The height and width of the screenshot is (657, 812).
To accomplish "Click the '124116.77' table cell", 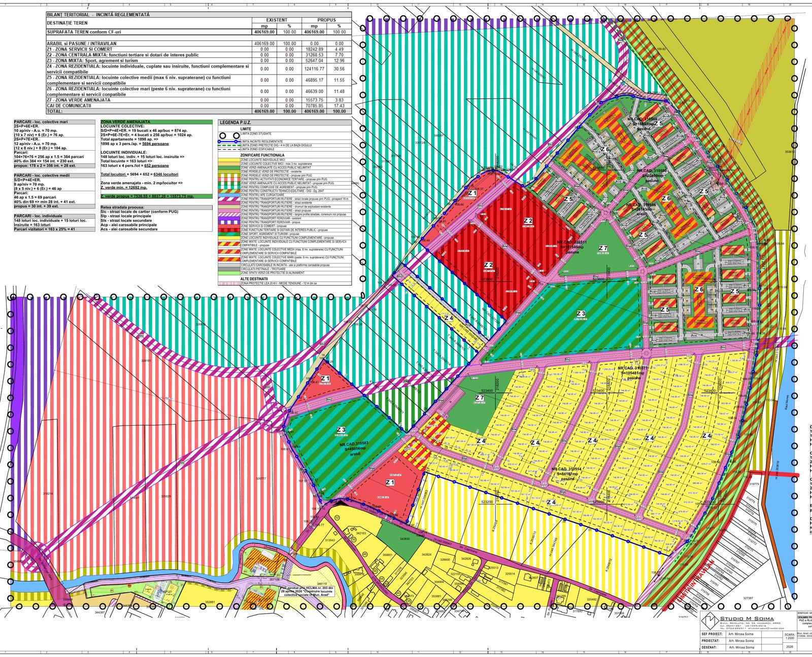I will pos(315,69).
